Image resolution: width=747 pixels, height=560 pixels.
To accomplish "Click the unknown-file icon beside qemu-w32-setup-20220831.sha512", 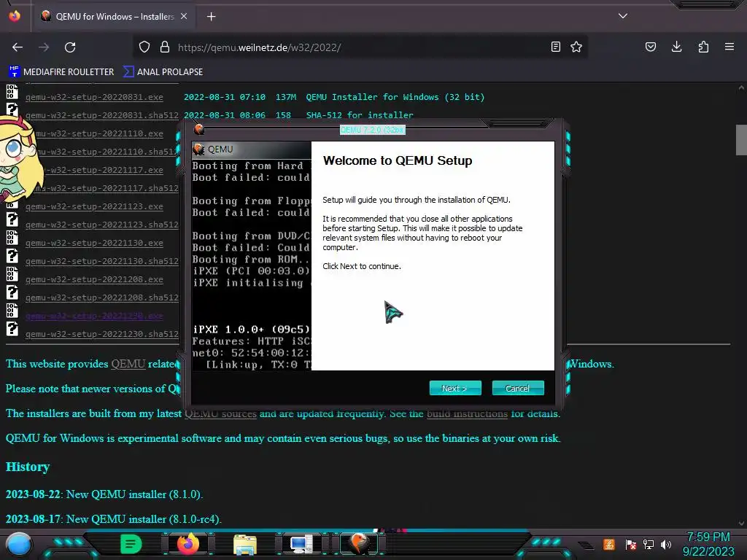I will 12,109.
